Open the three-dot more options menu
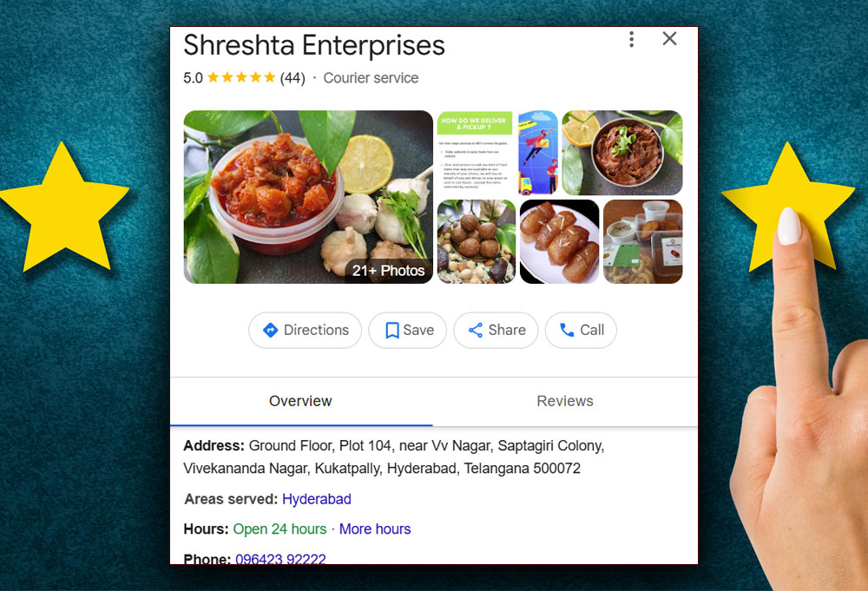 click(x=631, y=39)
